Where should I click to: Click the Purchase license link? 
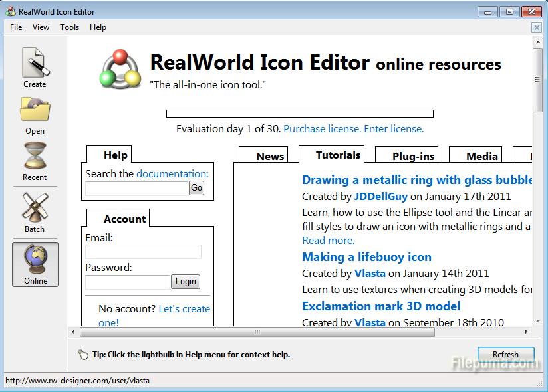coord(322,129)
